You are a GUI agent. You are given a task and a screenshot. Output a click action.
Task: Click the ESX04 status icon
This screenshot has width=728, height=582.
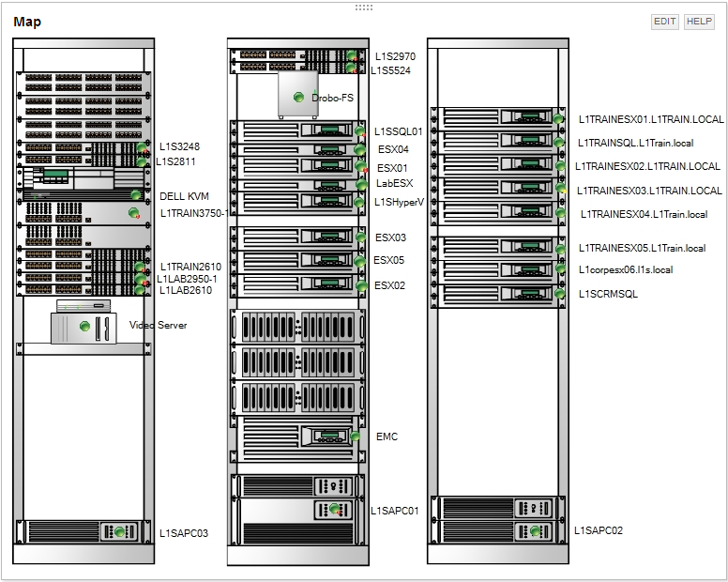360,149
